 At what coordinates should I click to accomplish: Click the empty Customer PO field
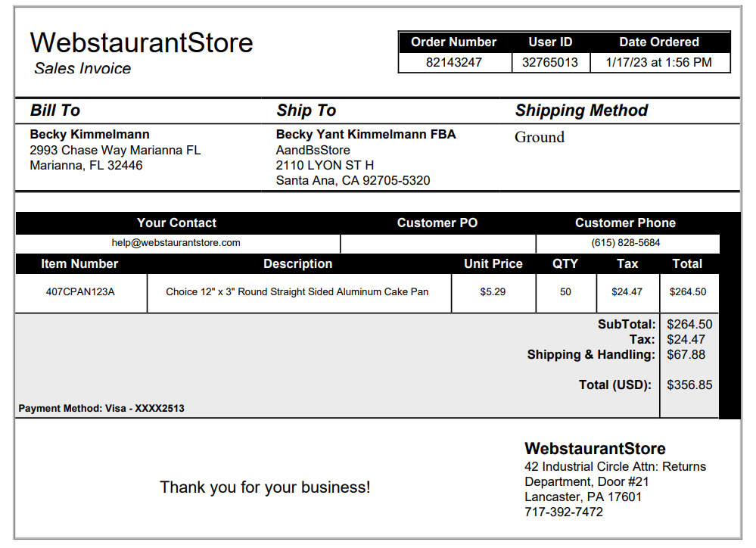point(438,243)
